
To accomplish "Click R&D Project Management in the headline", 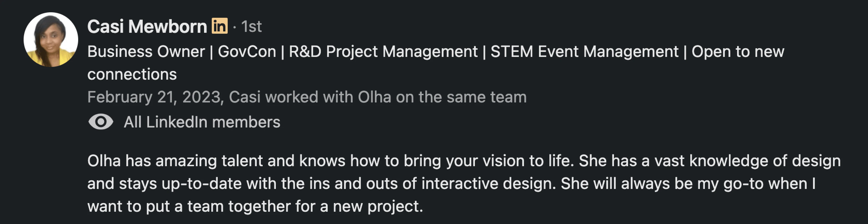I will [x=383, y=52].
